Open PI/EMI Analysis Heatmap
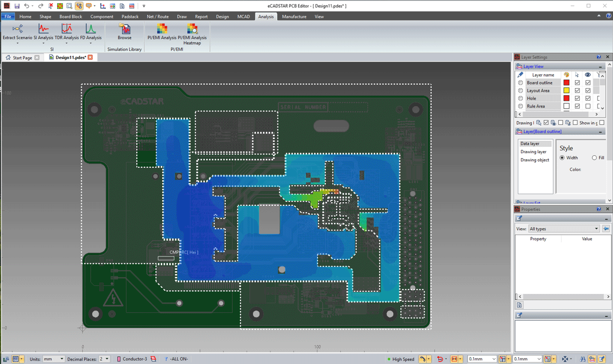Image resolution: width=613 pixels, height=364 pixels. pos(192,34)
